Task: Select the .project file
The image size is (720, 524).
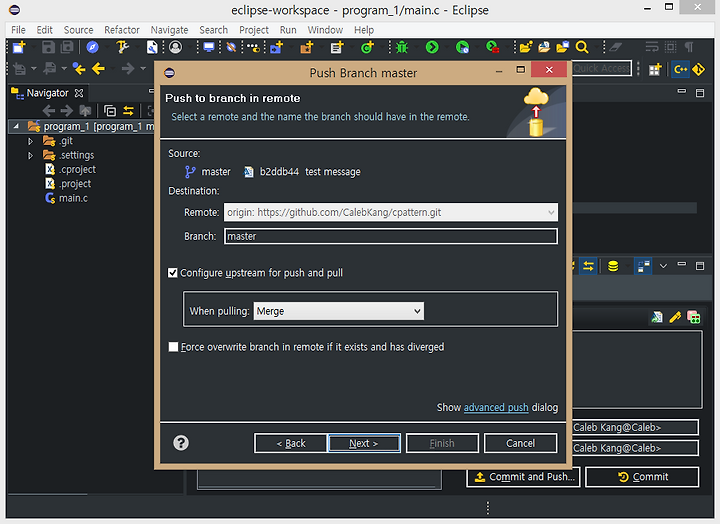Action: point(75,184)
